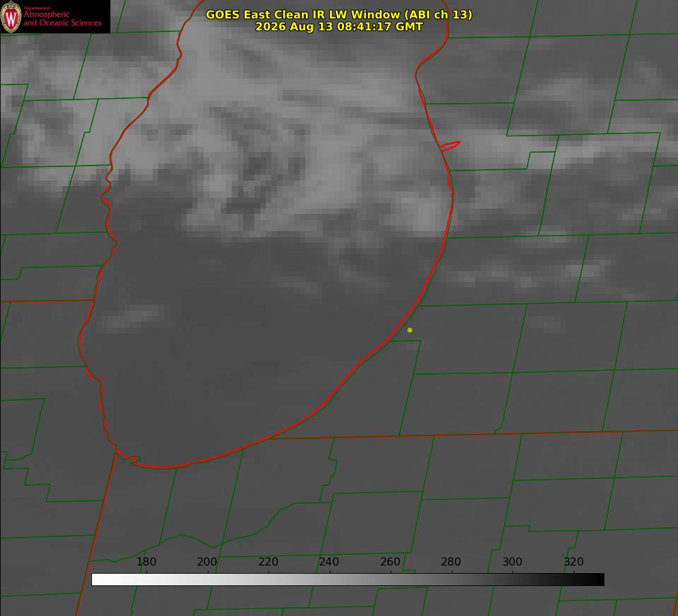Click the 2026 Aug 13 08:41:17 GMT timestamp
Screen dimensions: 678x616
pyautogui.click(x=339, y=27)
